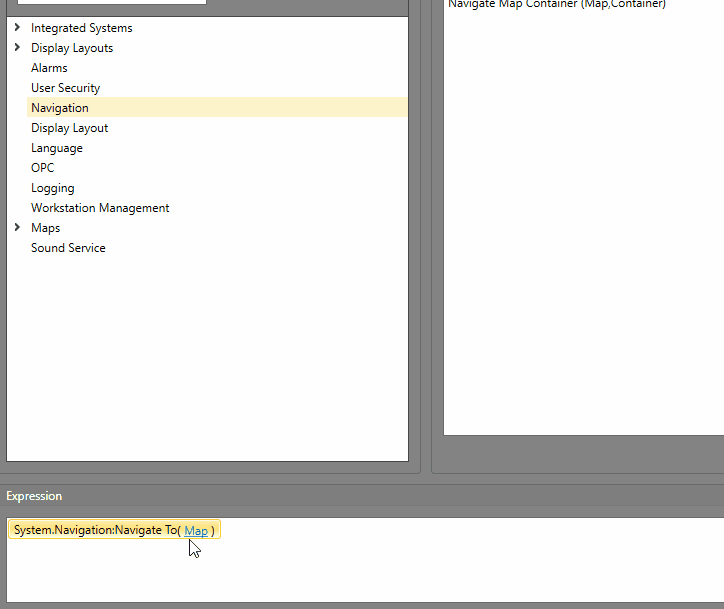Select Integrated Systems in the tree
Image resolution: width=724 pixels, height=609 pixels.
point(81,28)
